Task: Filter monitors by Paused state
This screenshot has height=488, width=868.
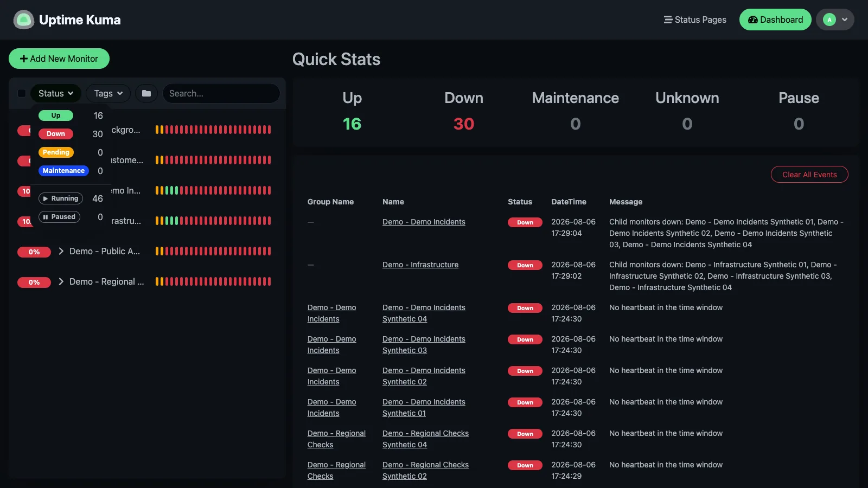Action: click(x=59, y=217)
